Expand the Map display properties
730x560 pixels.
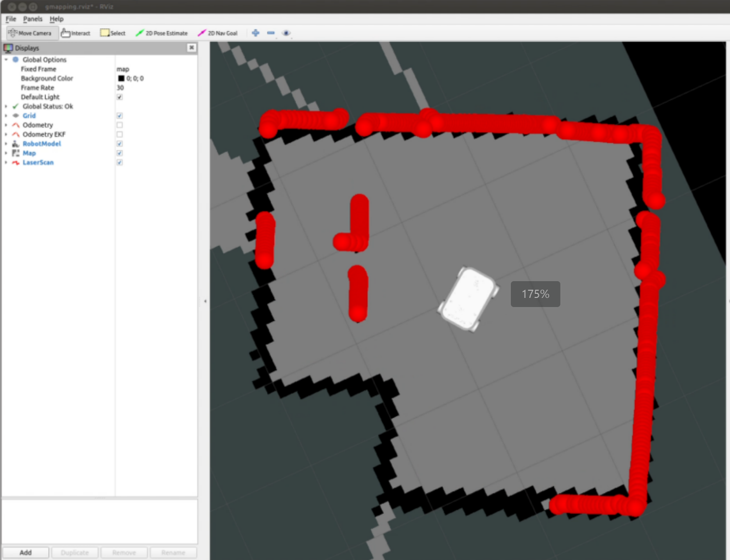point(5,153)
